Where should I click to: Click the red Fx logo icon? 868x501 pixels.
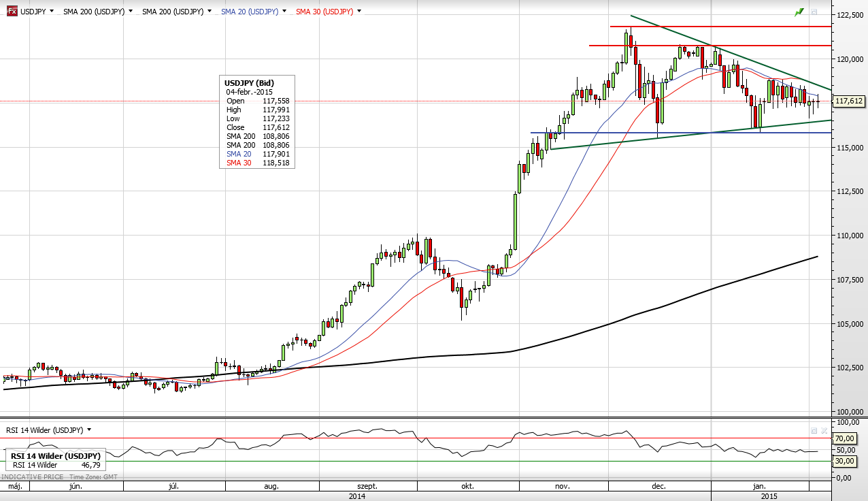(x=12, y=12)
